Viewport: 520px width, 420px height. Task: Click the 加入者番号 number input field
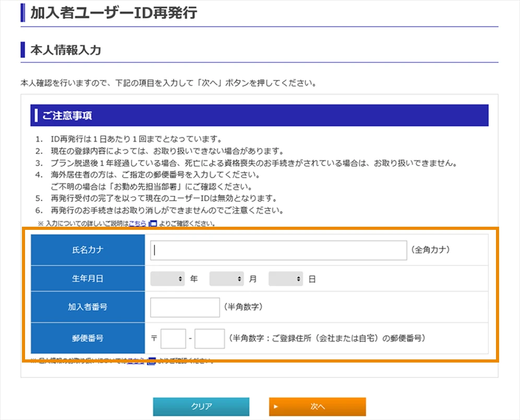click(x=184, y=307)
